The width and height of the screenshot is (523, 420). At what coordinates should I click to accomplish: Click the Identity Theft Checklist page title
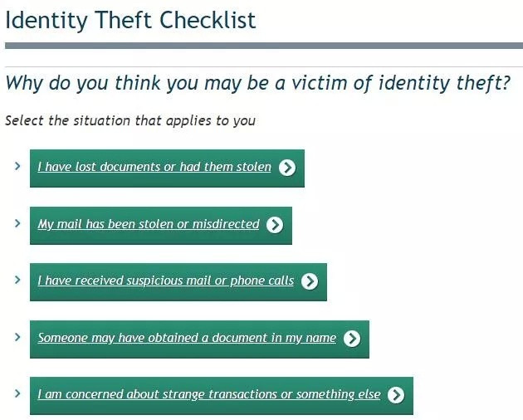(131, 21)
